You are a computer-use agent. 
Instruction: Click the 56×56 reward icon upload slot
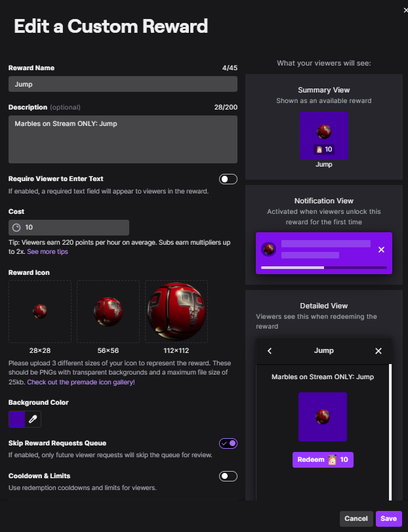click(108, 311)
